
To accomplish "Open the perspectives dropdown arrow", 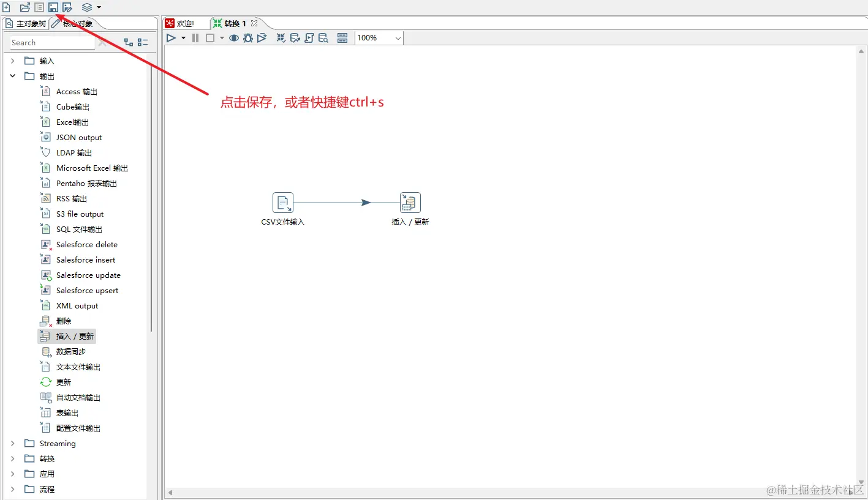I will pyautogui.click(x=99, y=7).
